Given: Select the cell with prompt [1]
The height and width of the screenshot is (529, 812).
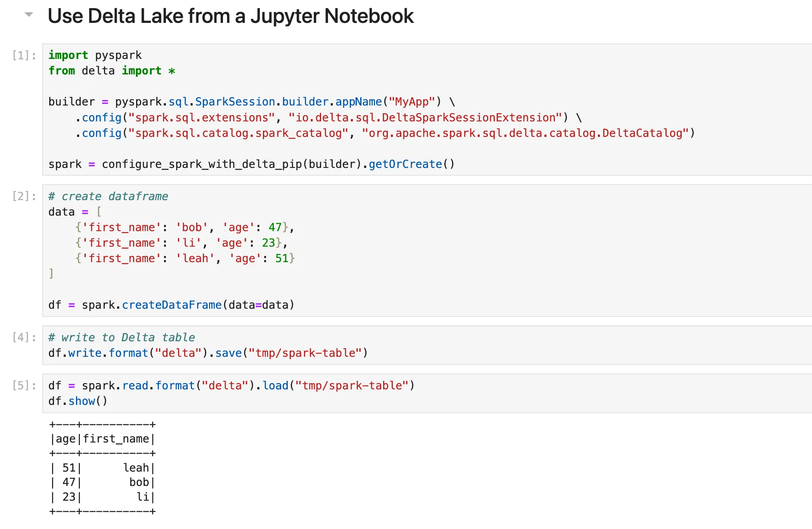Looking at the screenshot, I should coord(24,55).
